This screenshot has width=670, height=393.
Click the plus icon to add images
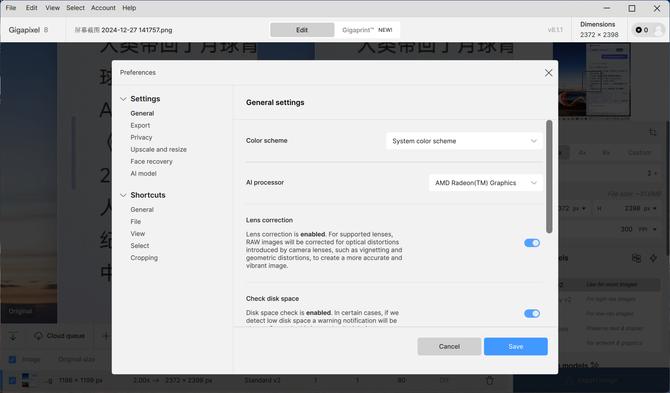coord(106,336)
